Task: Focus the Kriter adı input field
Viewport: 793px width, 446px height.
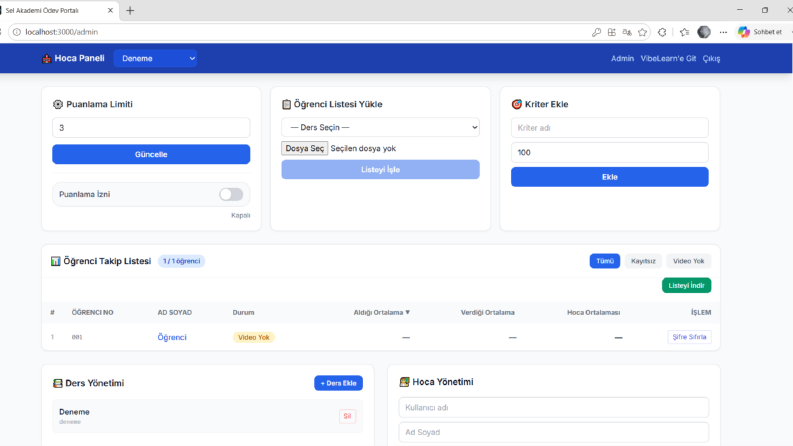Action: point(609,128)
